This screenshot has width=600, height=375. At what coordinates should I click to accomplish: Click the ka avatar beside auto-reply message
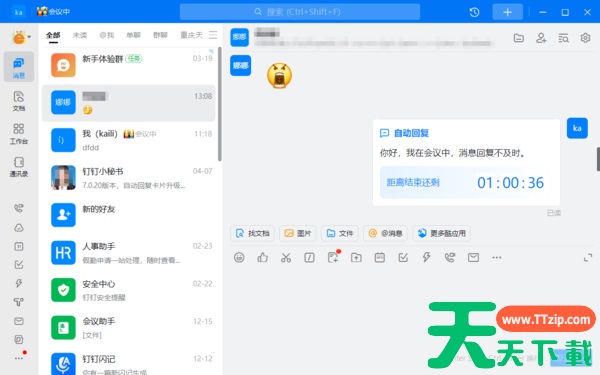[x=577, y=128]
